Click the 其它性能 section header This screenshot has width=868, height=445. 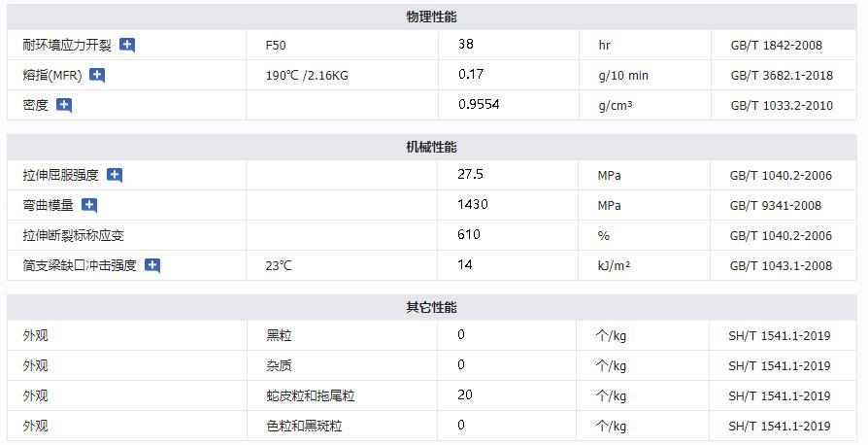(x=431, y=307)
